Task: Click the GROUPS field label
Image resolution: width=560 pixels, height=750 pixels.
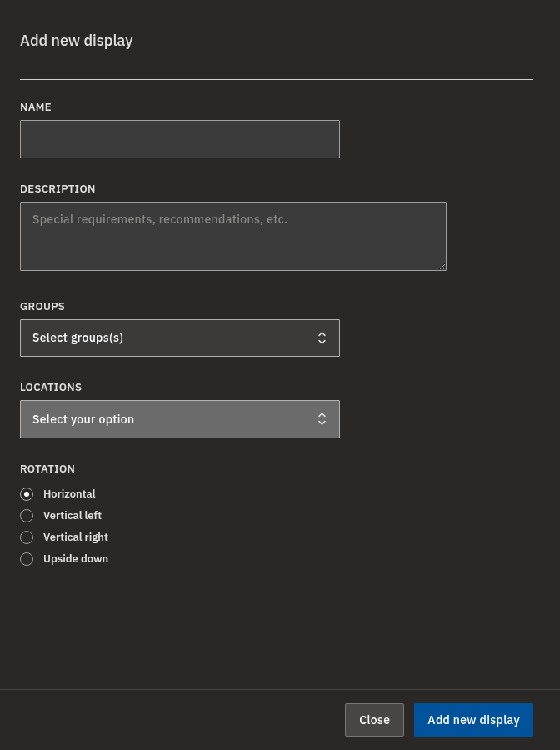Action: 42,306
